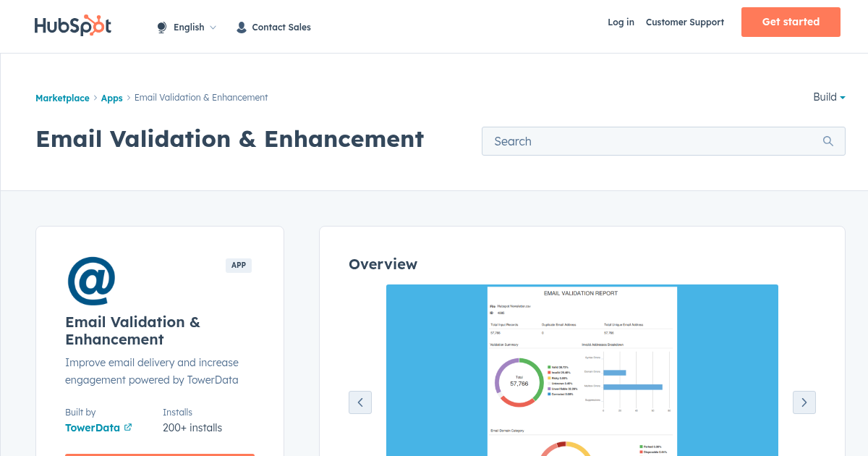Open the Build dropdown menu

[829, 97]
